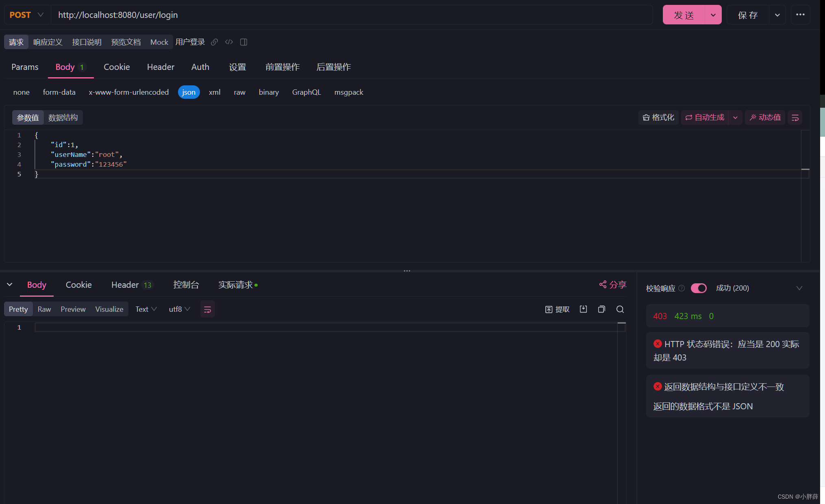This screenshot has height=504, width=825.
Task: Open the code generation icon next to 用户登录
Action: pyautogui.click(x=229, y=42)
